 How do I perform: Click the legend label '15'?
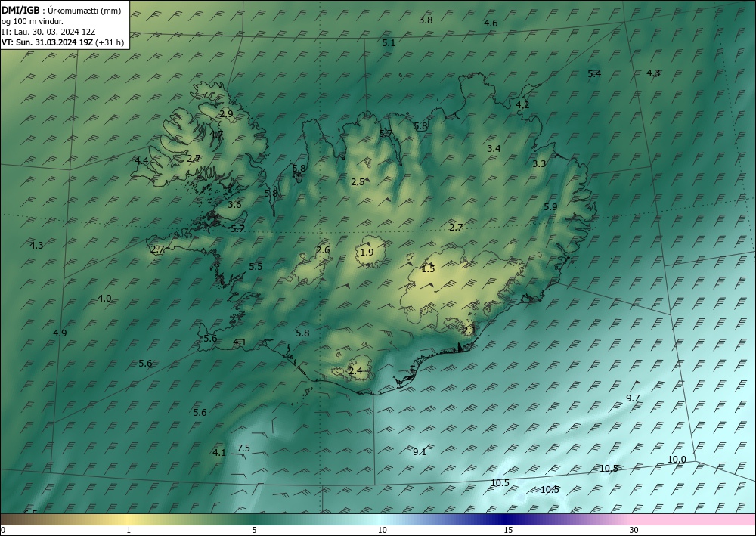[508, 530]
